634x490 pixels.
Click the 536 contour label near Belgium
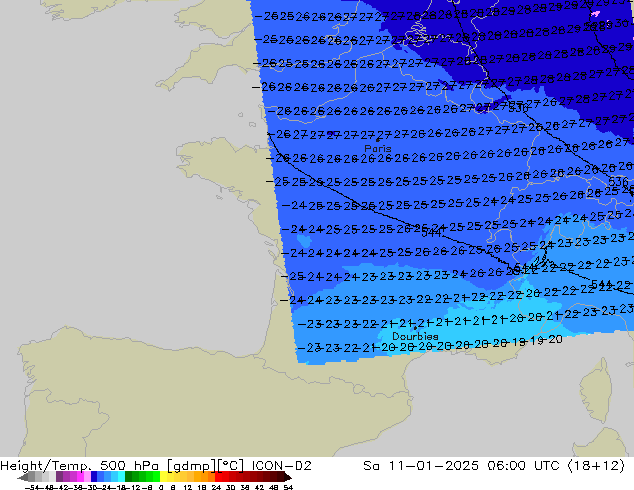coord(518,108)
